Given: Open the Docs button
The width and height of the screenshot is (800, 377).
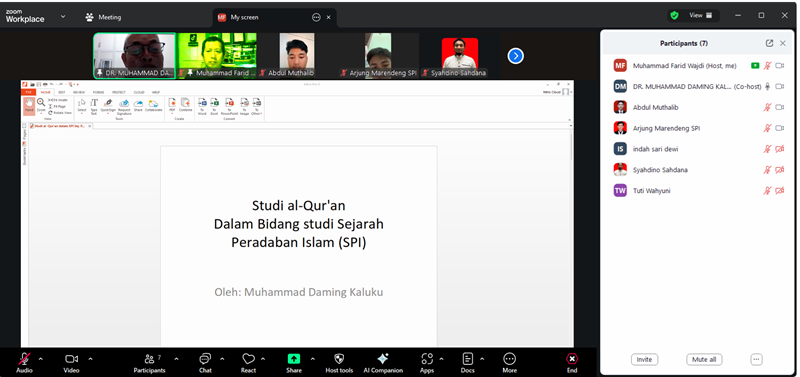Looking at the screenshot, I should pos(468,363).
